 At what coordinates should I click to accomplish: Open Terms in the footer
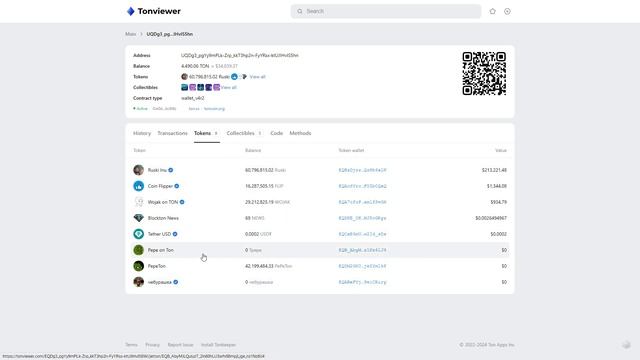pos(131,345)
